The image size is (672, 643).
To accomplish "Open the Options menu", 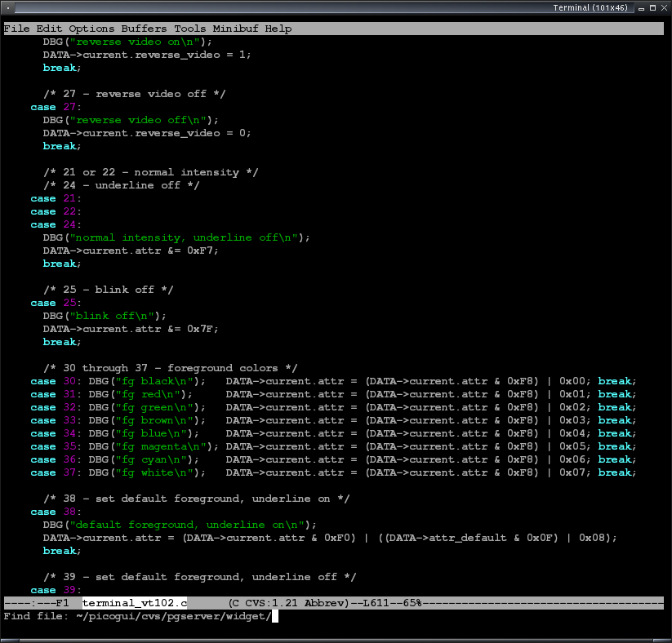I will (x=91, y=29).
